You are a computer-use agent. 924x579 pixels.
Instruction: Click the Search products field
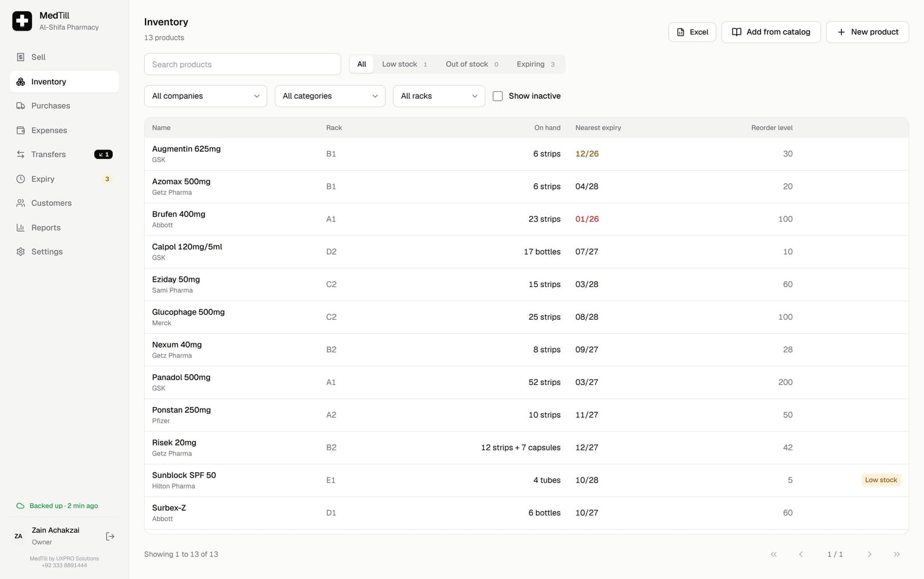point(243,64)
